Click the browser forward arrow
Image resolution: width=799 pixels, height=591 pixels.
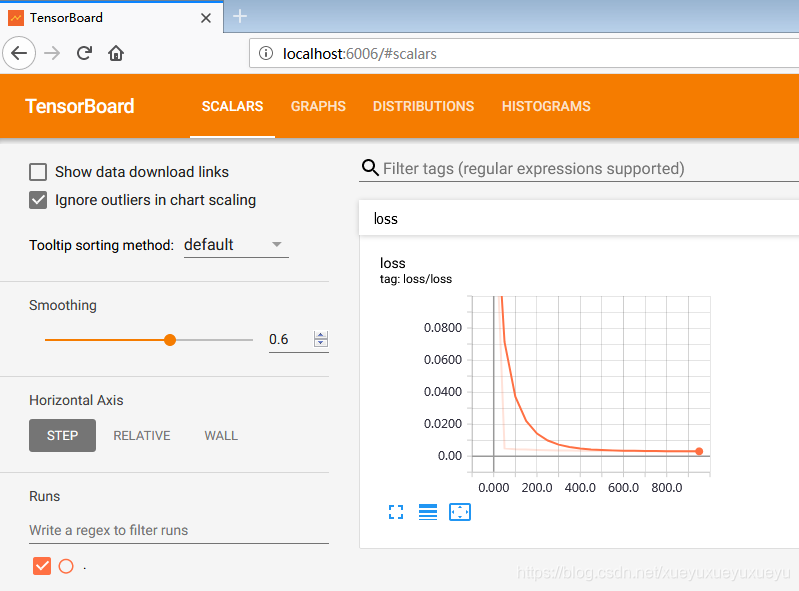click(x=52, y=53)
